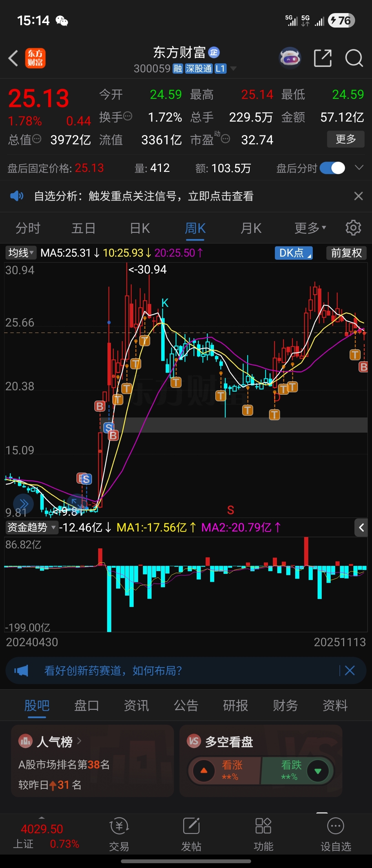The image size is (372, 868).
Task: Open 自选分析 signal notification link
Action: coord(144,196)
